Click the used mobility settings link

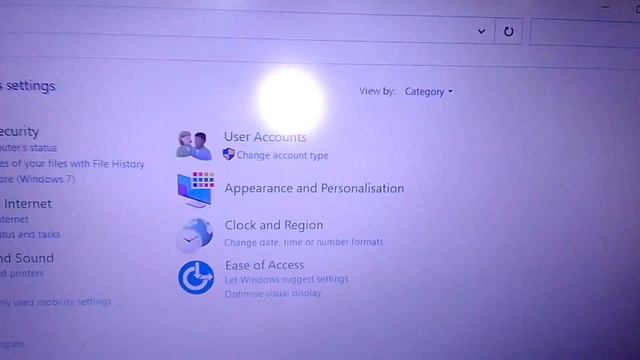tap(56, 302)
